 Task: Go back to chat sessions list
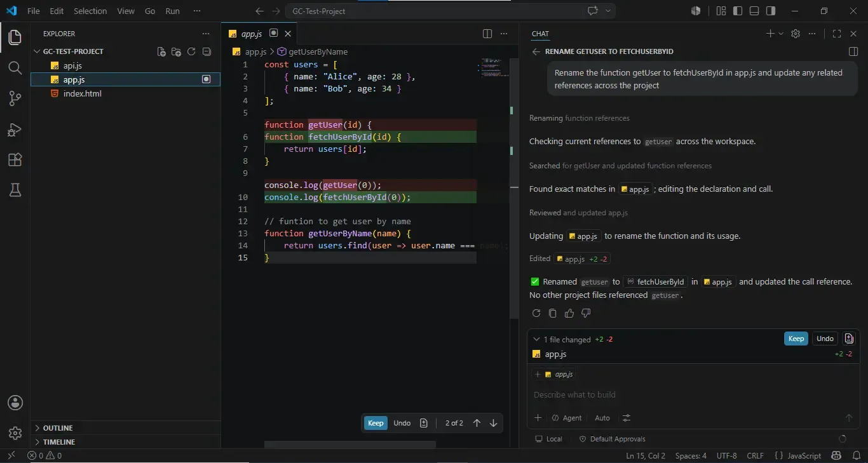click(x=536, y=51)
